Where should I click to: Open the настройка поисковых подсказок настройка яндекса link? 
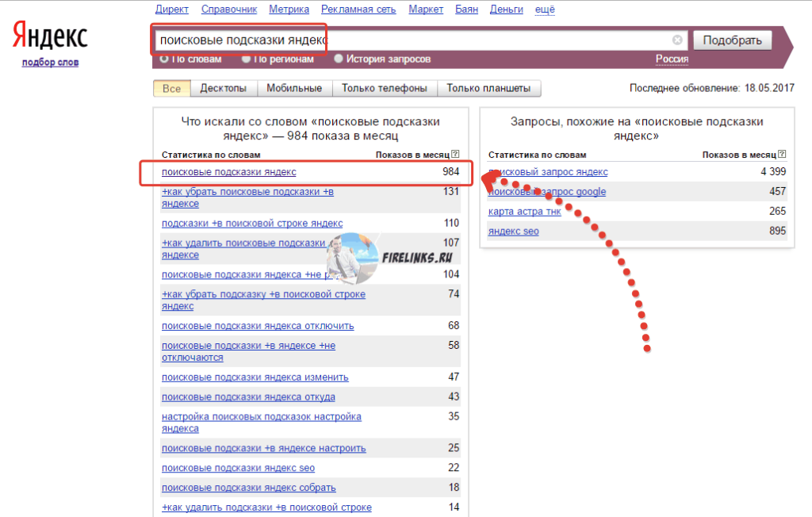(262, 422)
